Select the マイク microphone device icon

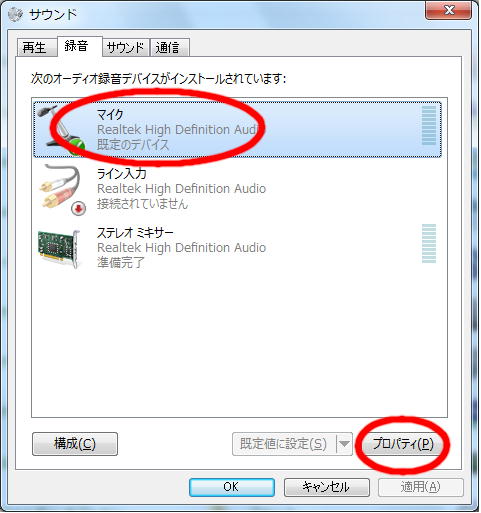tap(61, 130)
